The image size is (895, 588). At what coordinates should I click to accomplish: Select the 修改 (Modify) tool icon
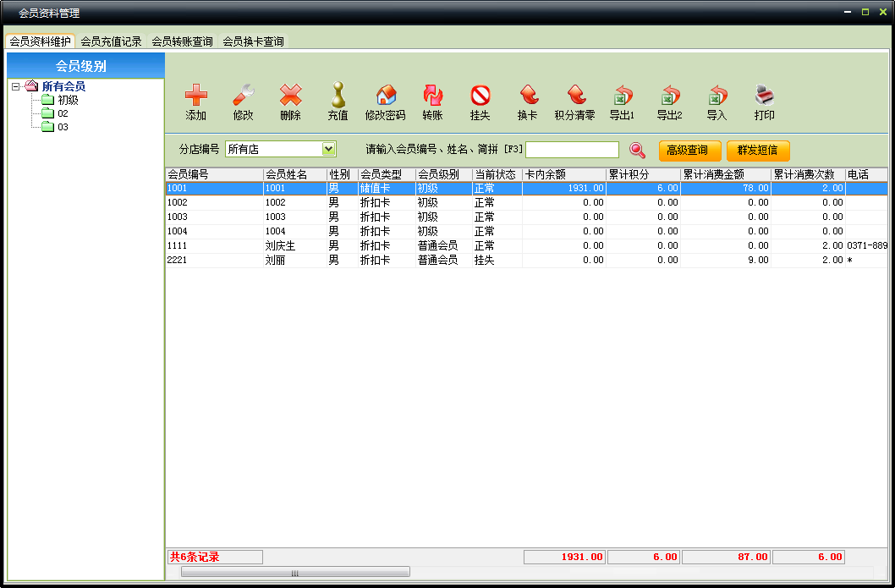point(242,102)
